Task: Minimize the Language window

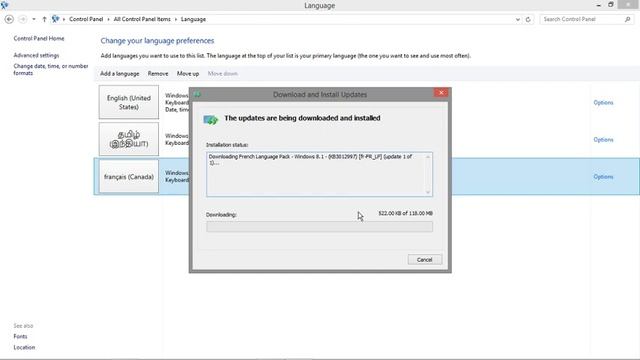Action: [x=598, y=5]
